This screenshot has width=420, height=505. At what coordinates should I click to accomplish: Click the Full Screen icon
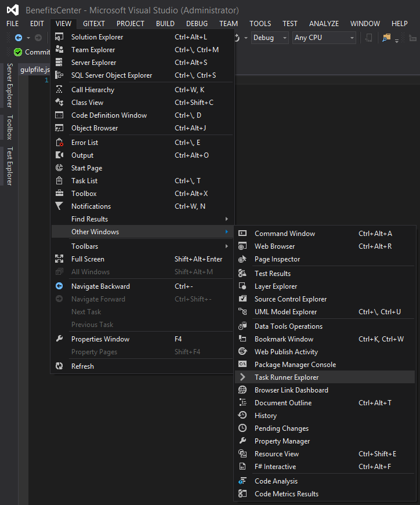[59, 259]
